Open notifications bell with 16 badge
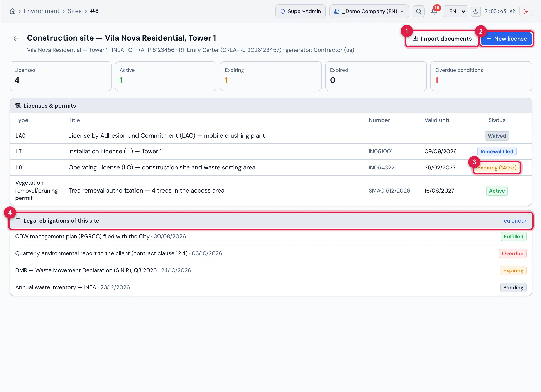541x392 pixels. tap(434, 11)
